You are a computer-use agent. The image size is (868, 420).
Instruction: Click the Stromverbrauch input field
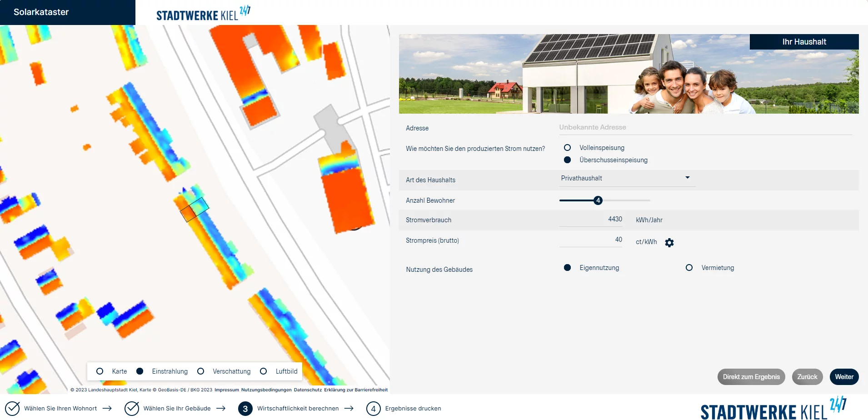tap(591, 220)
